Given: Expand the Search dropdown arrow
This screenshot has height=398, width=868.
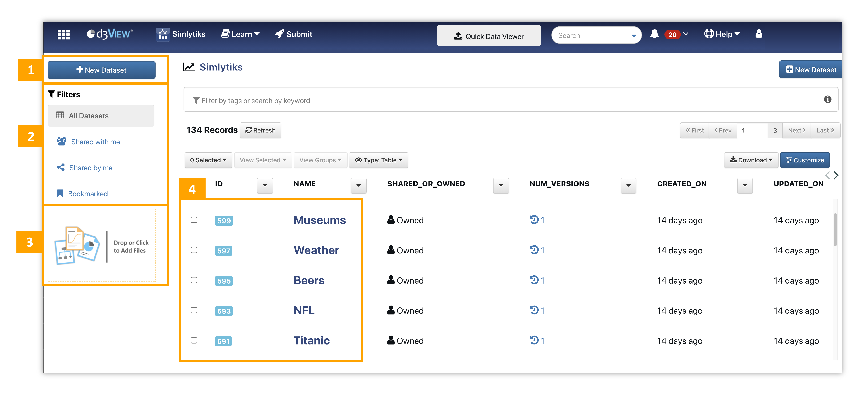Looking at the screenshot, I should pos(634,36).
